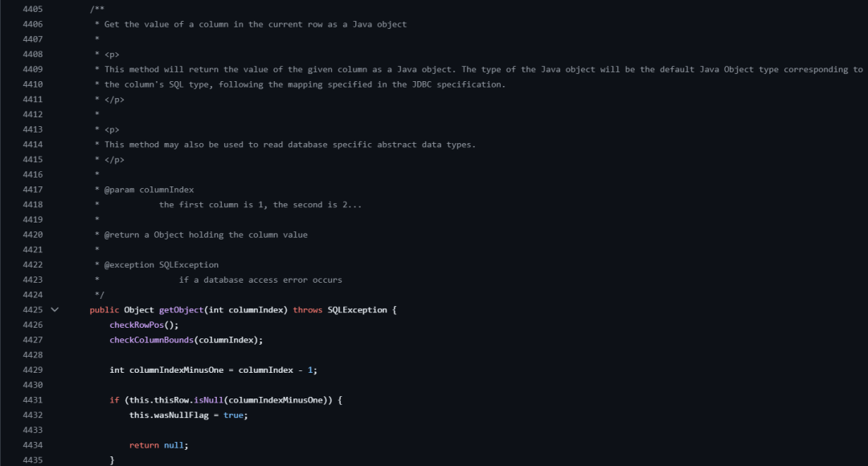
Task: Click line number 4409
Action: pos(33,69)
